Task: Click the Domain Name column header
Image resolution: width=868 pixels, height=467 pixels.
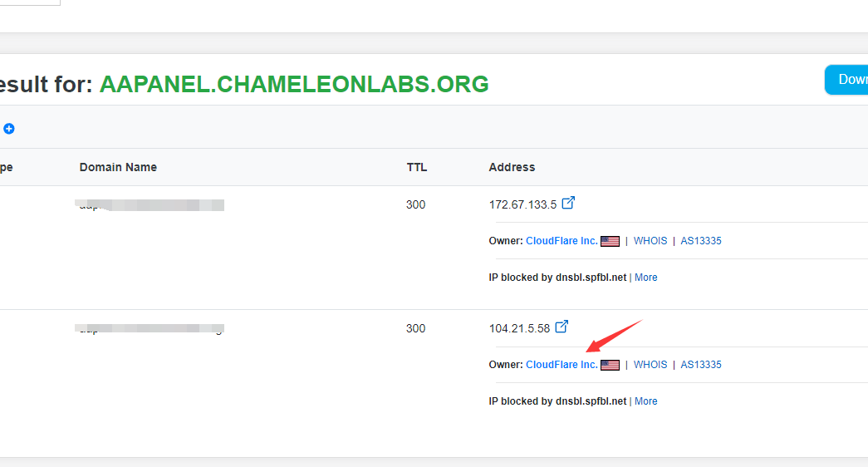Action: tap(118, 167)
